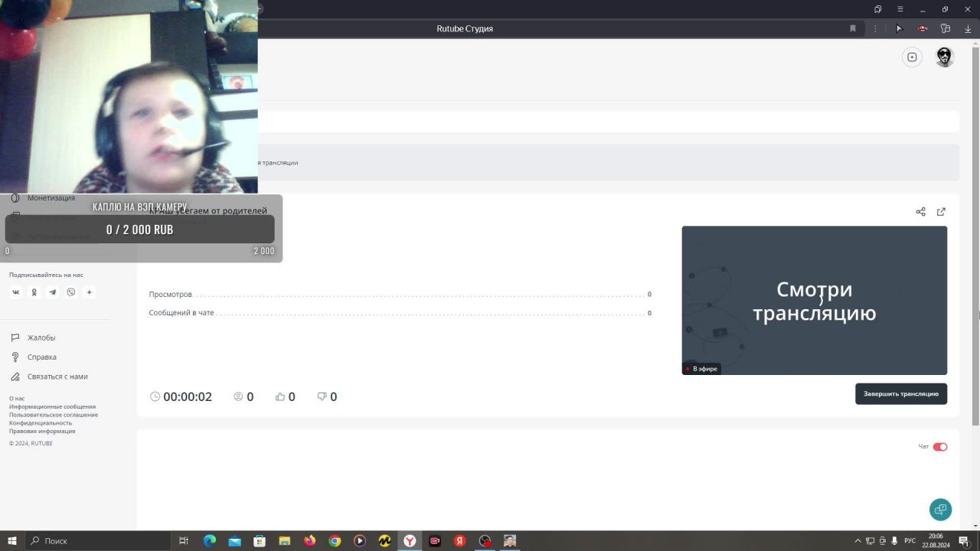Switch the РУС keyboard language indicator

tap(910, 541)
